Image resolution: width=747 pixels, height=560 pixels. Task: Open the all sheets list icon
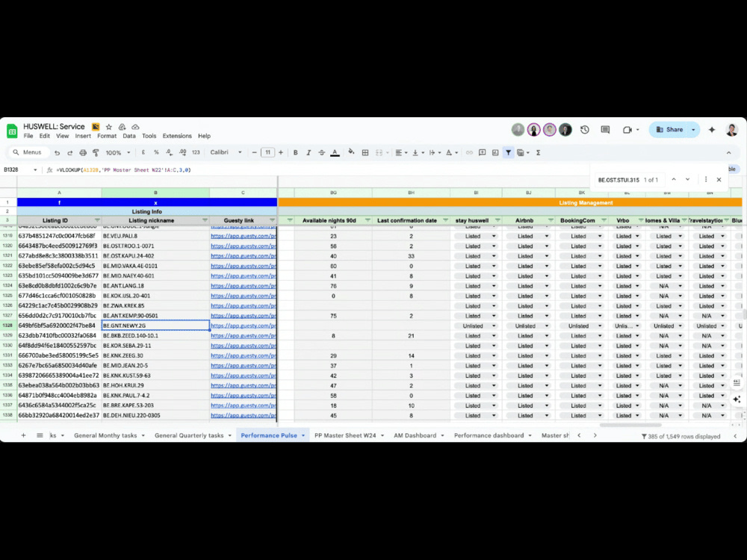coord(40,436)
